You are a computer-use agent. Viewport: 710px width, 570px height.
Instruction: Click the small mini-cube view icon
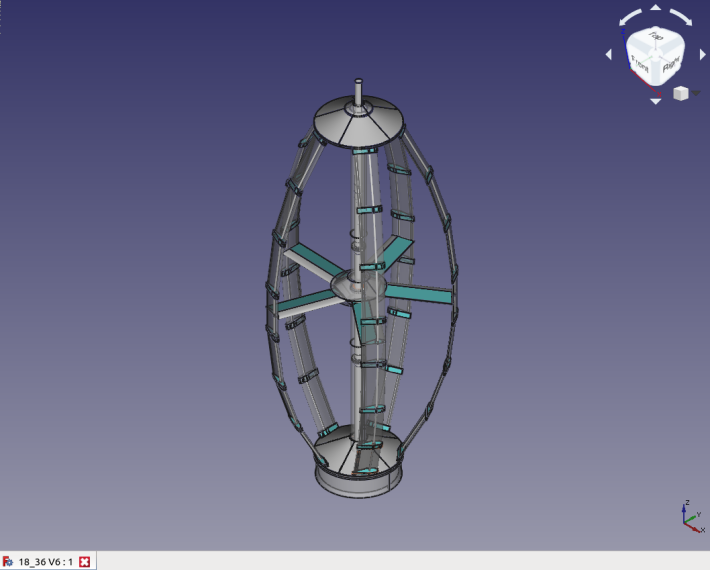tap(681, 93)
